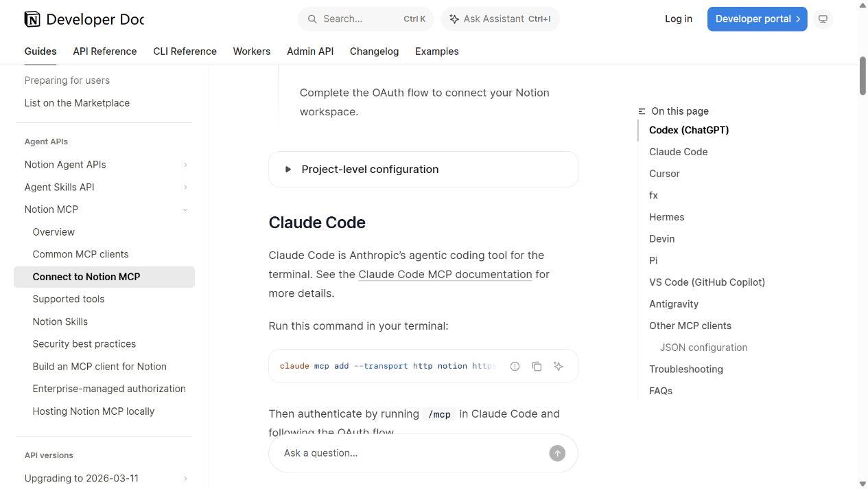Select Supported tools in sidebar
Viewport: 868px width, 489px height.
pyautogui.click(x=69, y=299)
